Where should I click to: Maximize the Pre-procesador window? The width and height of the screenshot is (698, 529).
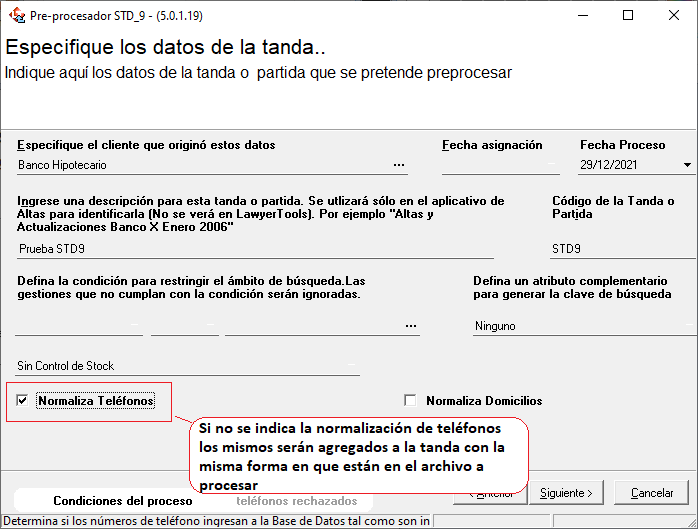[x=628, y=15]
